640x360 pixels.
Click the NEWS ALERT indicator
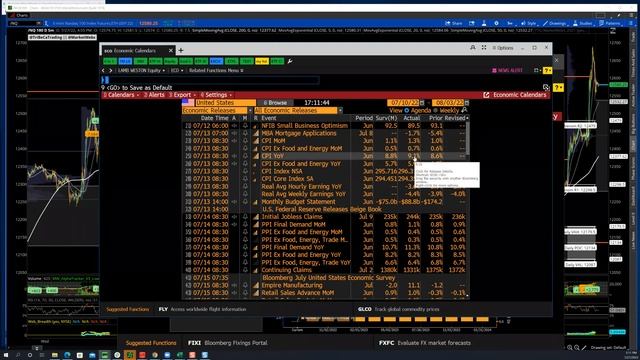point(507,71)
